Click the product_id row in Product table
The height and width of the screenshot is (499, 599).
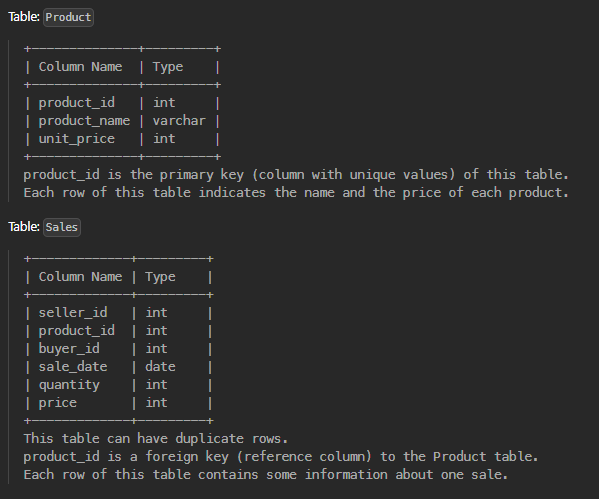122,103
